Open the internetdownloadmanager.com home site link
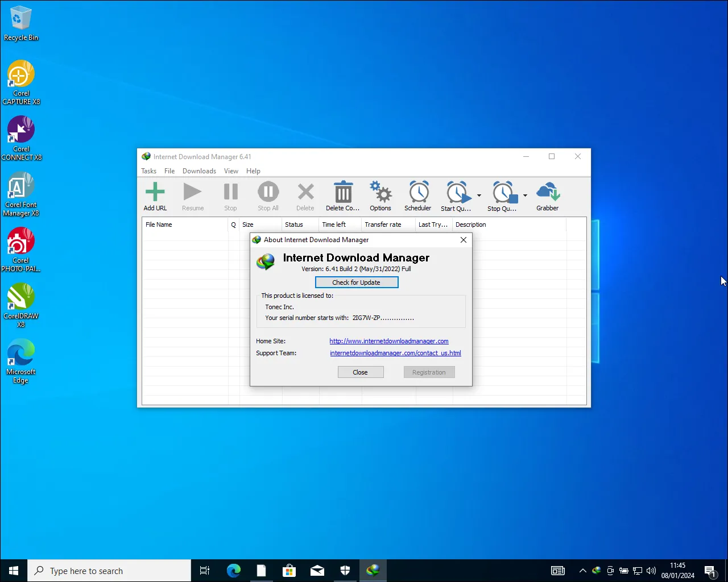Viewport: 728px width, 582px height. pos(389,341)
